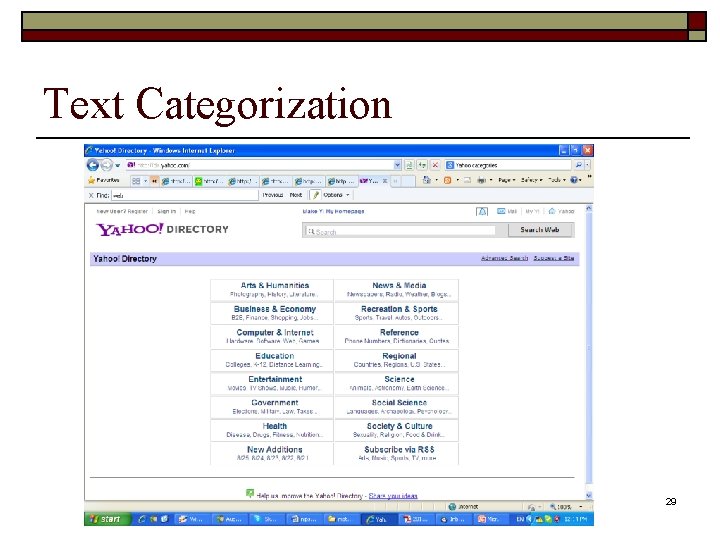Click the page scrollbar down arrow
Viewport: 720px width, 540px height.
click(x=589, y=495)
